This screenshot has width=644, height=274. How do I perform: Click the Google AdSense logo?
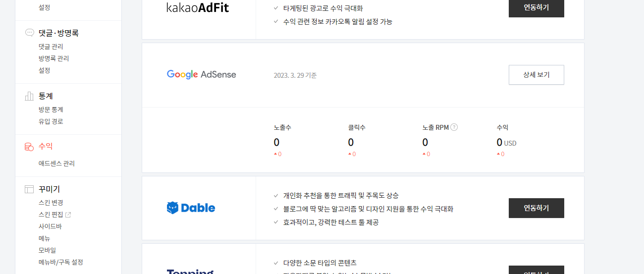pyautogui.click(x=201, y=74)
